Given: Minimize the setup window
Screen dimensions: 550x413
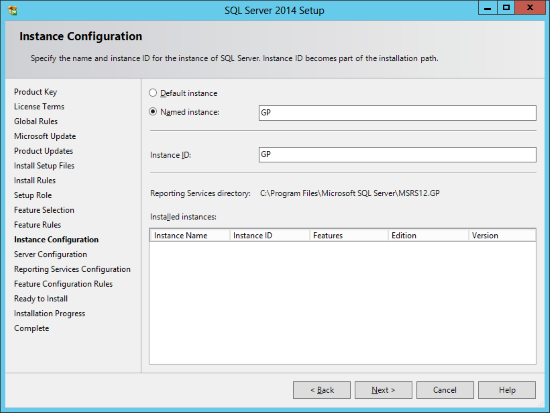Looking at the screenshot, I should [x=488, y=8].
